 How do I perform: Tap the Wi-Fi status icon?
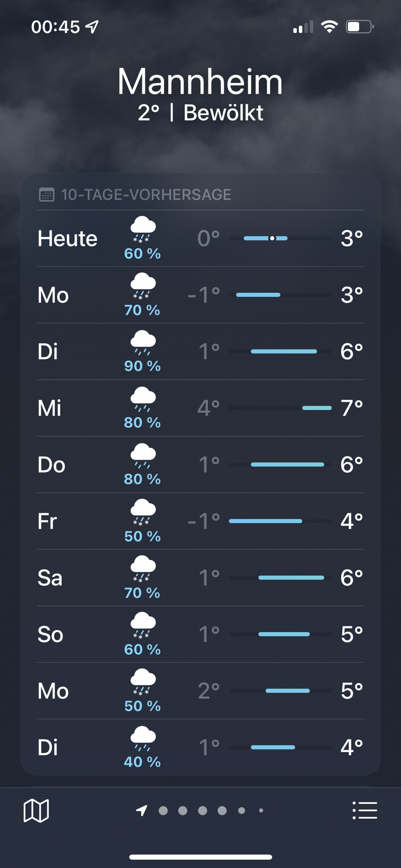click(329, 27)
